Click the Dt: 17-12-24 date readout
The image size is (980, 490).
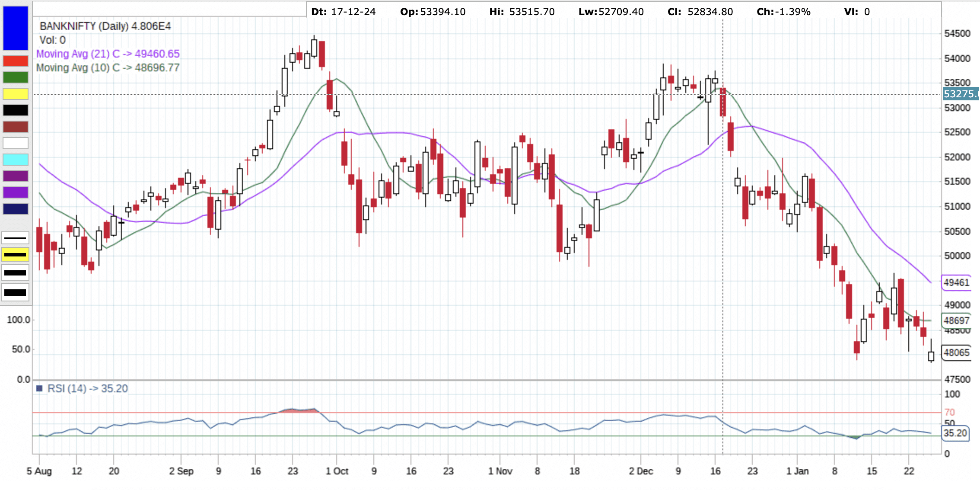[x=344, y=12]
